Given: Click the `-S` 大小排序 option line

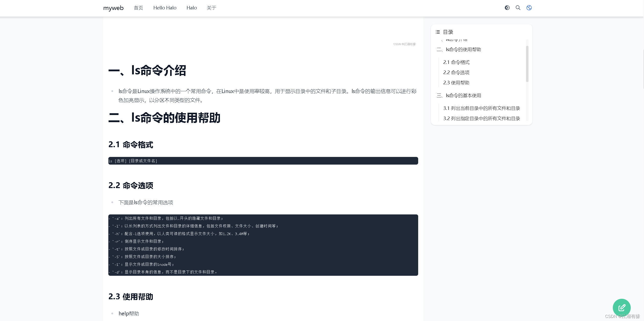Looking at the screenshot, I should pos(143,257).
